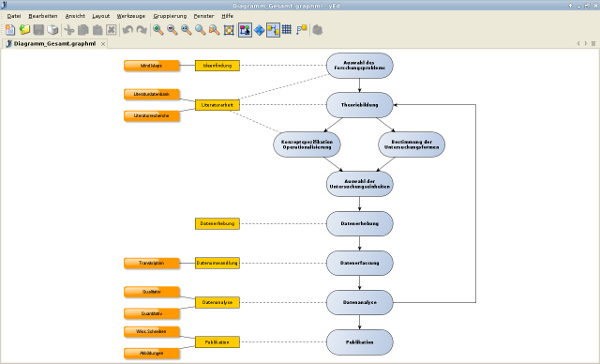Viewport: 600px width, 364px height.
Task: Select the Auswahl des Forschungsproblems node
Action: click(359, 65)
